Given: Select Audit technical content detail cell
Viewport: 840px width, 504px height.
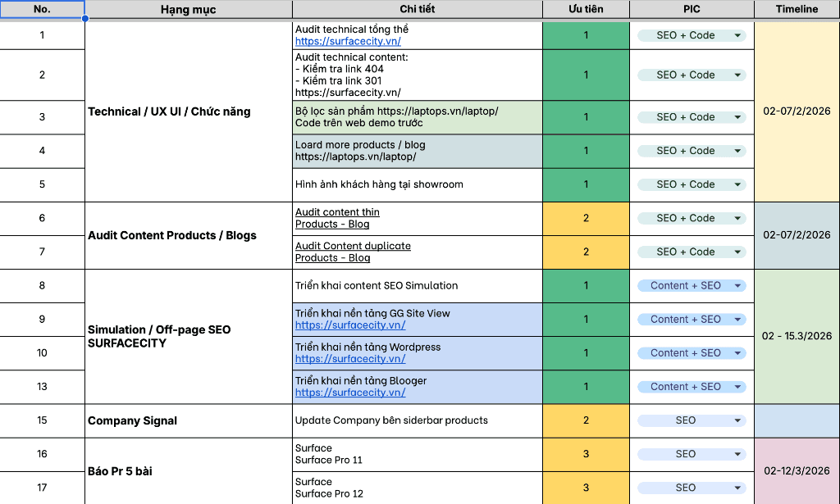Looking at the screenshot, I should (x=418, y=75).
